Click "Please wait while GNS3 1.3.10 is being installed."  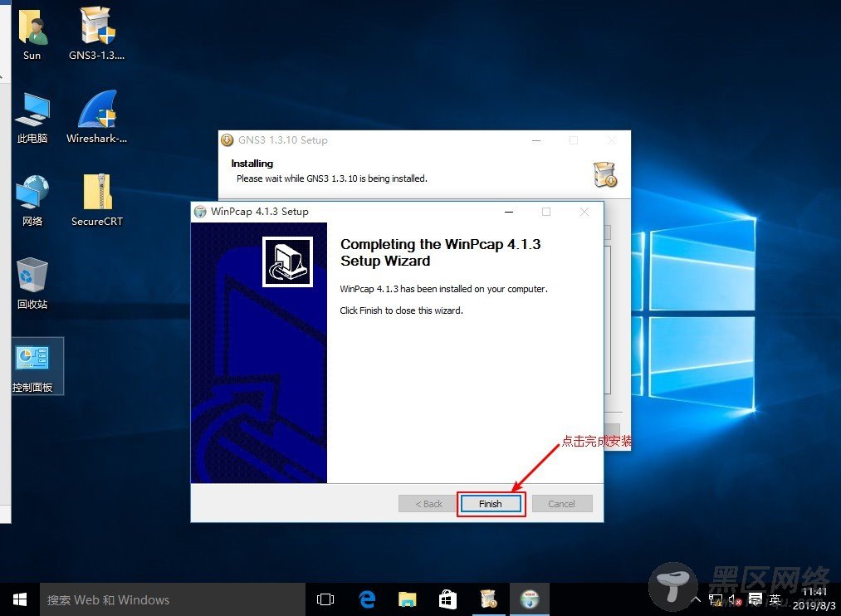coord(332,178)
